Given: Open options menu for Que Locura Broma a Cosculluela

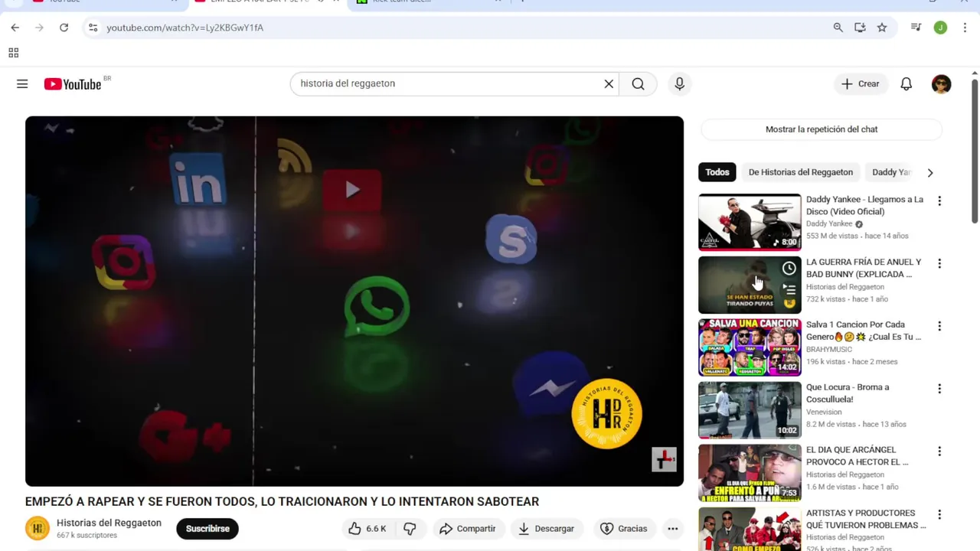Looking at the screenshot, I should tap(939, 390).
